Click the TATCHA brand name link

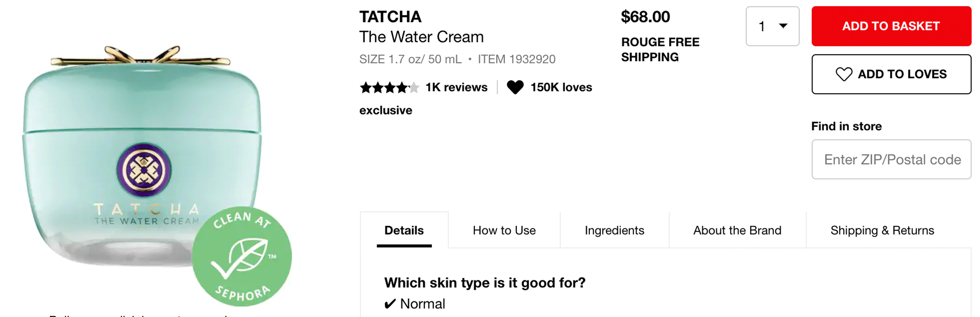point(390,17)
